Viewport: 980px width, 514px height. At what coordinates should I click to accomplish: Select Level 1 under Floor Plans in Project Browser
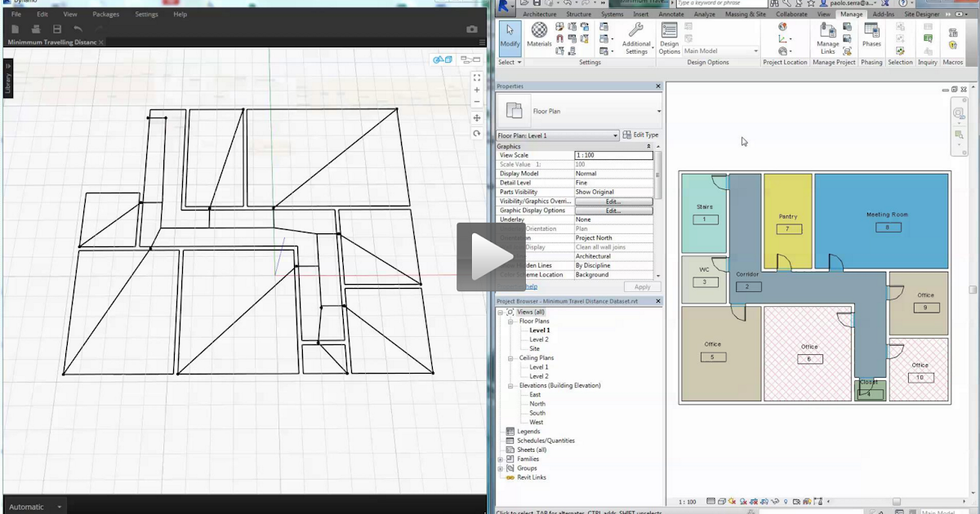point(539,330)
